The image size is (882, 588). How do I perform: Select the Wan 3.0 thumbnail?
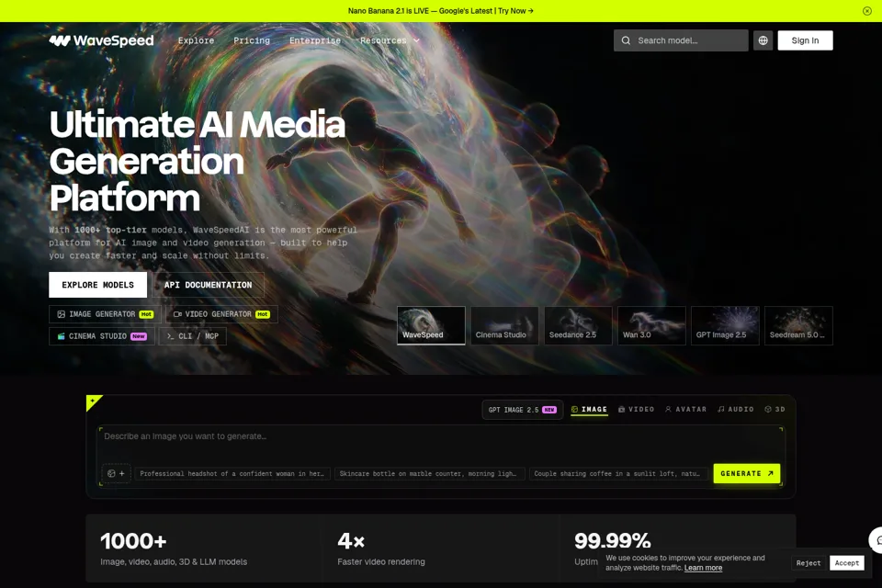click(x=651, y=325)
